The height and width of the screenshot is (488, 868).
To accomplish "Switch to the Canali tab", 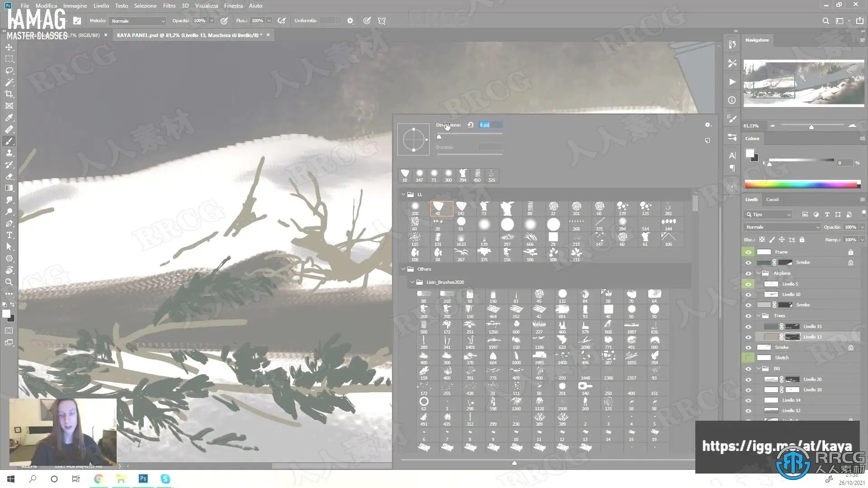I will click(772, 199).
